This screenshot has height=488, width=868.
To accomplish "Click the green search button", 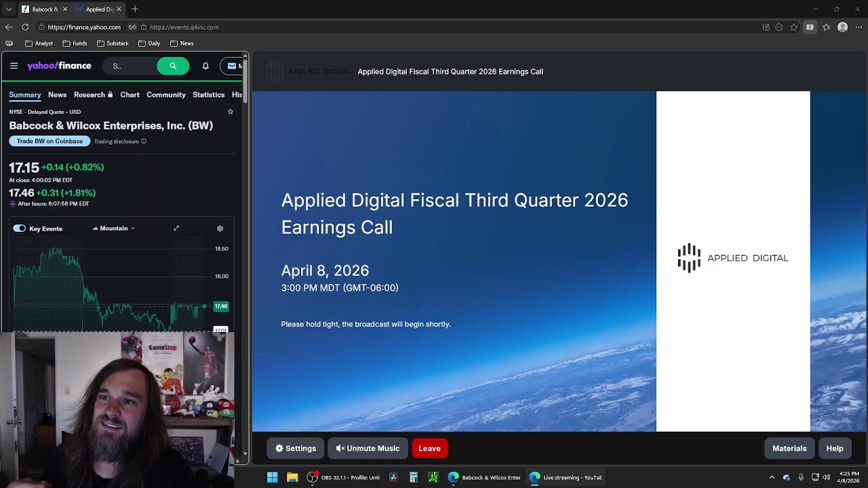I will coord(173,66).
